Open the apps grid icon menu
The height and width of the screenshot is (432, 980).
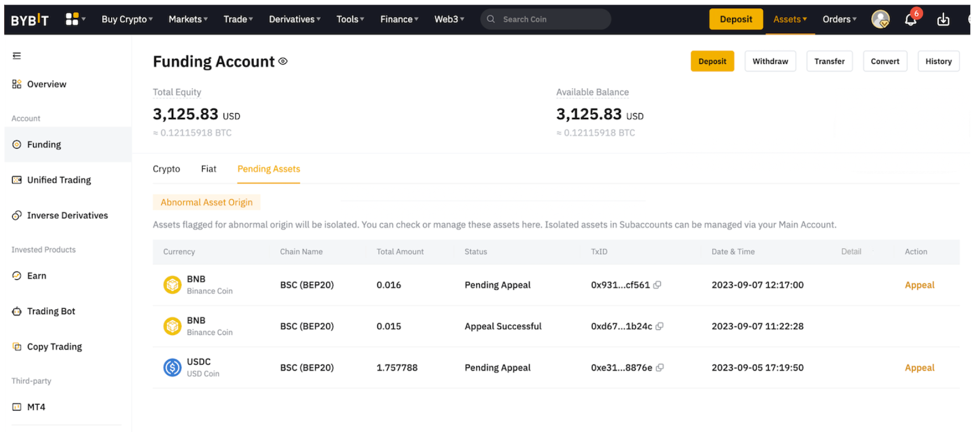tap(72, 19)
